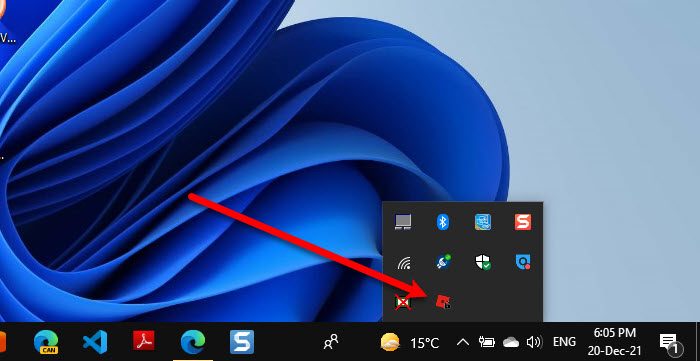Switch to the active Microsoft Edge window

193,342
